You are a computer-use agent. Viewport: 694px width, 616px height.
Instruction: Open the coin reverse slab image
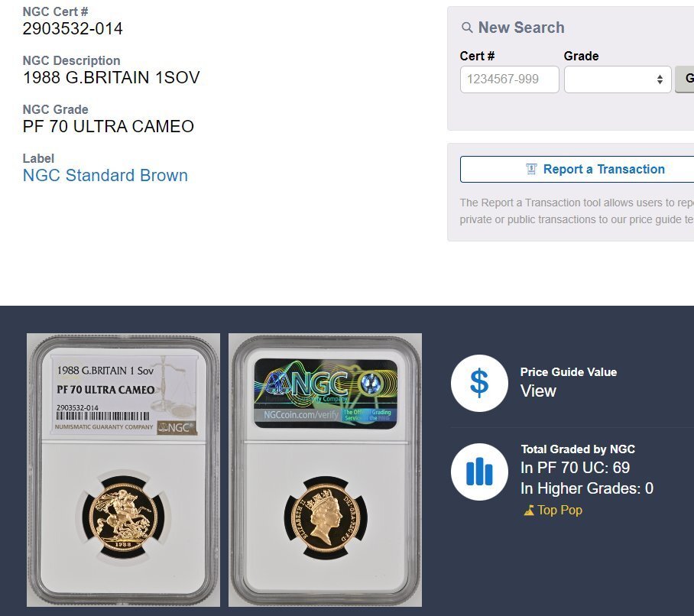pos(123,470)
